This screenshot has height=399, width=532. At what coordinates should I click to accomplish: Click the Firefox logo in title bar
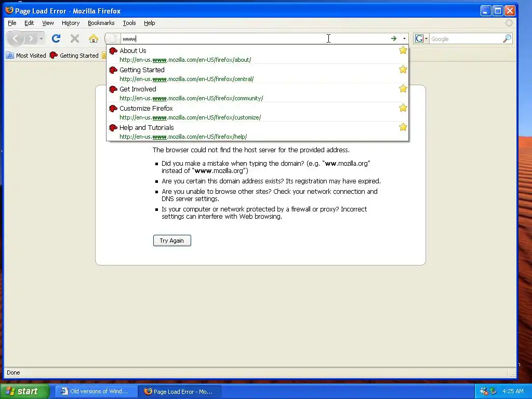pyautogui.click(x=9, y=10)
